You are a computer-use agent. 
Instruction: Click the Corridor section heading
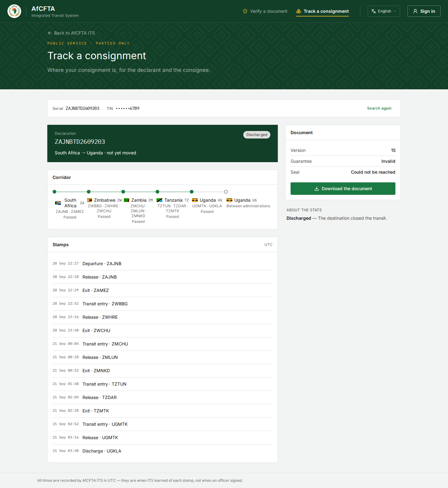pos(62,177)
